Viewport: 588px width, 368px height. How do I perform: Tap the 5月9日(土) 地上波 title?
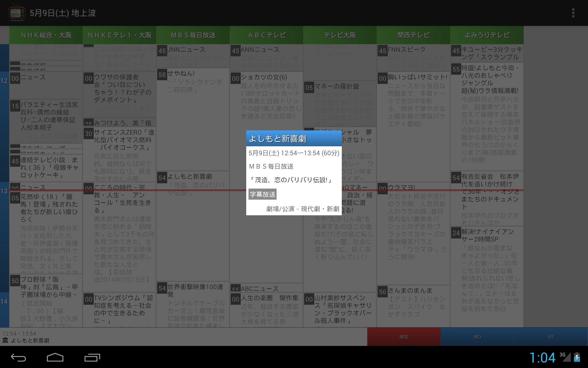point(63,13)
